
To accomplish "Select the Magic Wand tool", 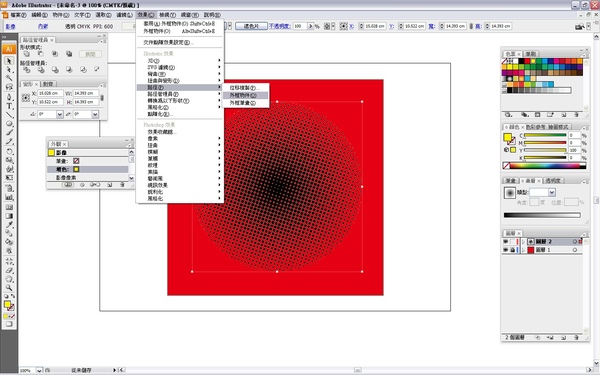I will pyautogui.click(x=9, y=78).
